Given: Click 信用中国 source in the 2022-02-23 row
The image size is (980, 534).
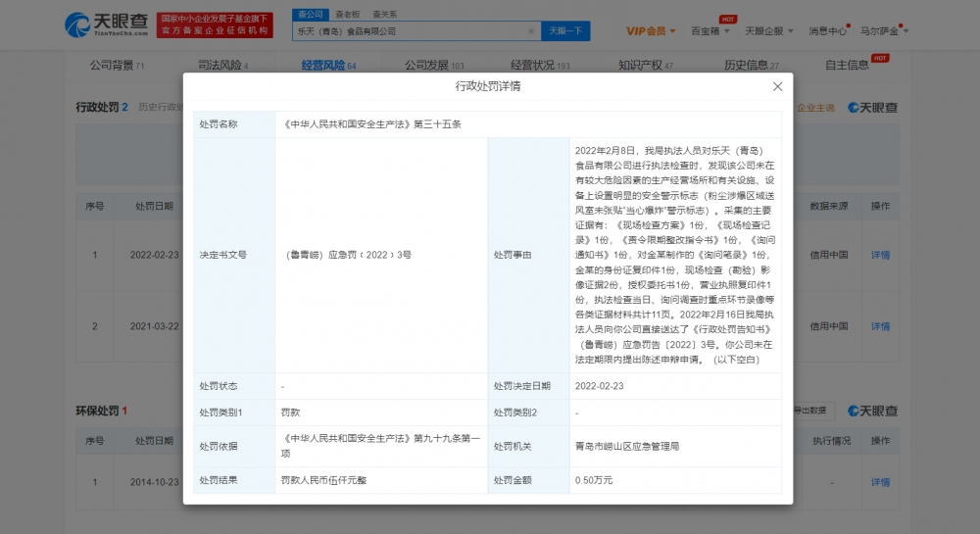Looking at the screenshot, I should pyautogui.click(x=829, y=255).
